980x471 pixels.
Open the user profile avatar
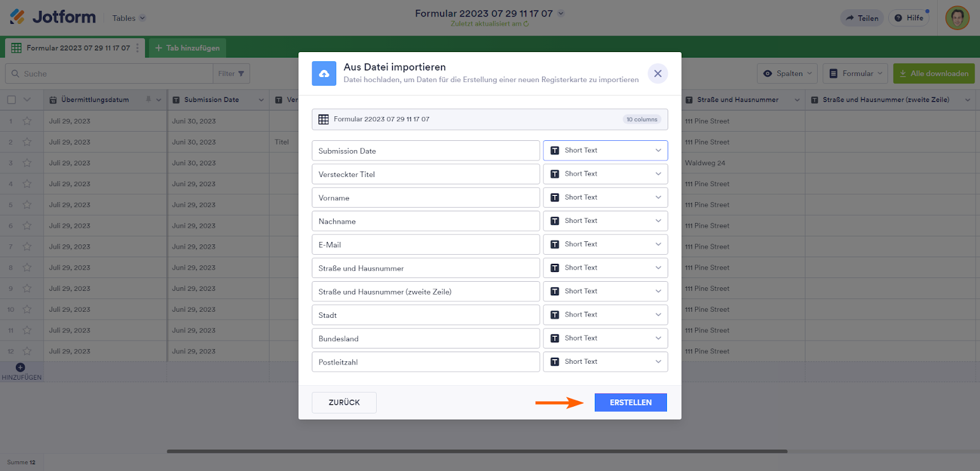tap(957, 18)
